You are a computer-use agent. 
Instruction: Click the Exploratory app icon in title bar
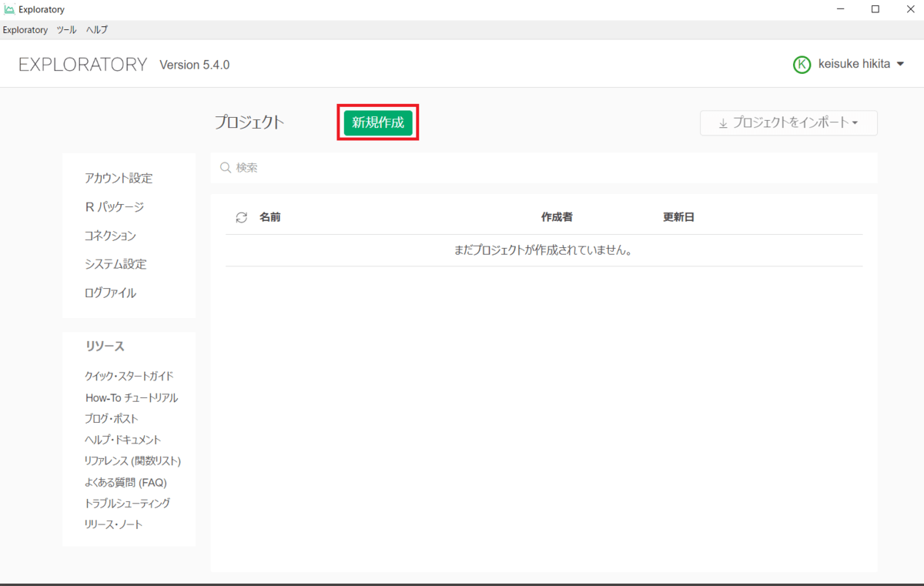pyautogui.click(x=9, y=9)
